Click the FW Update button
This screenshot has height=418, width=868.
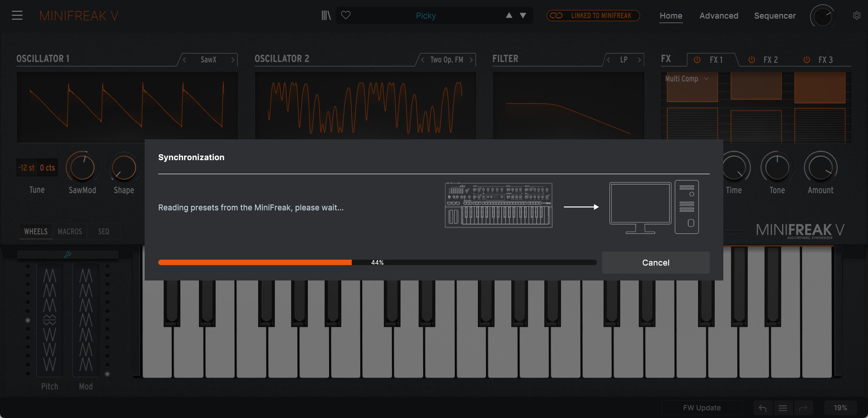click(702, 408)
